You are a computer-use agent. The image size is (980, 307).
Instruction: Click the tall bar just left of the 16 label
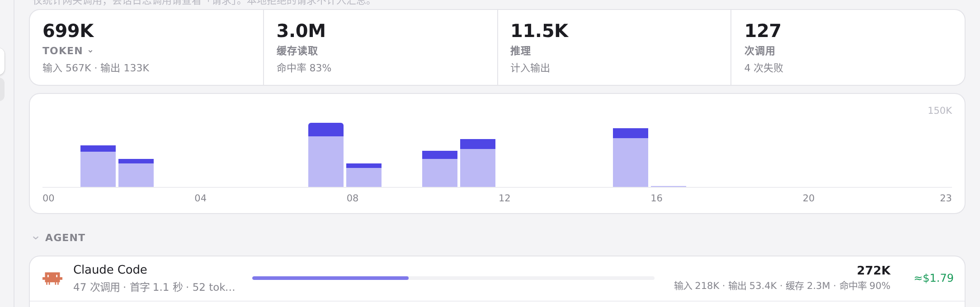click(631, 158)
